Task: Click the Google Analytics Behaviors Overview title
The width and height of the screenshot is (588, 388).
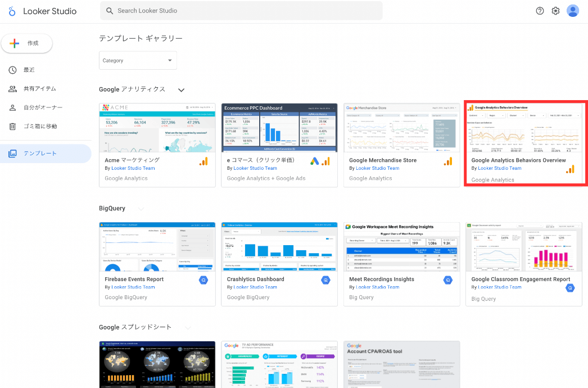Action: point(518,160)
